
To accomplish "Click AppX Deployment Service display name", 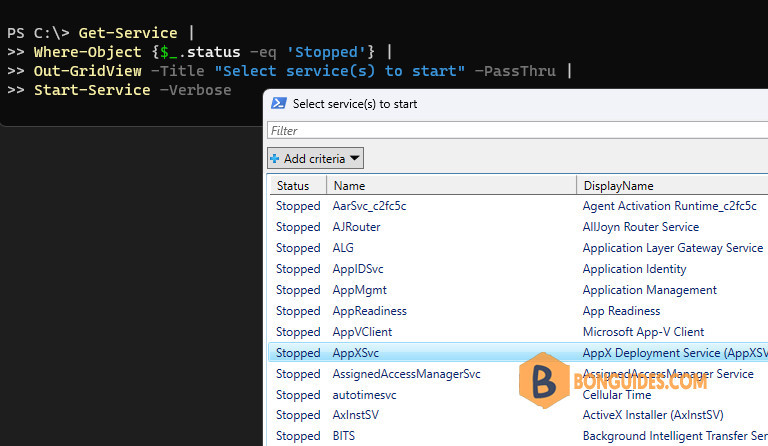I will (x=675, y=353).
